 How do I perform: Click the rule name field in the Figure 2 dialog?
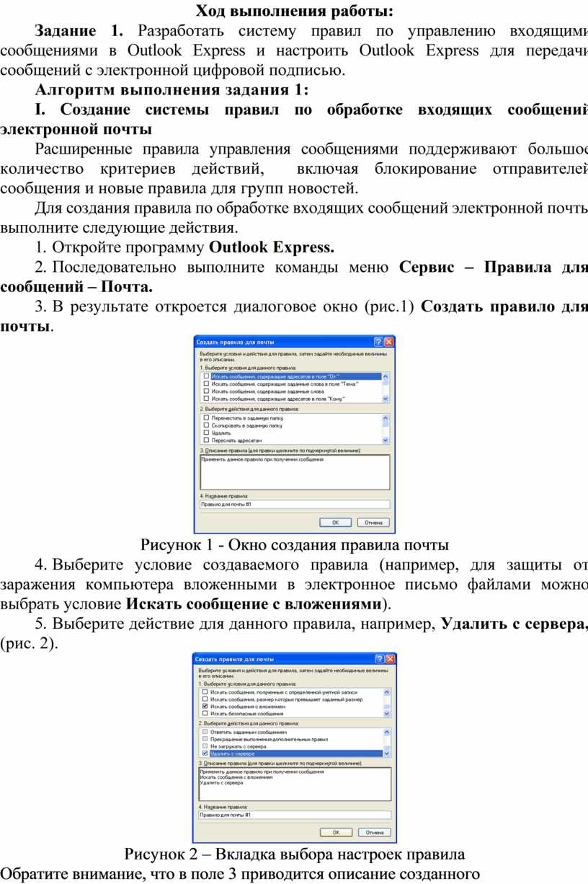tap(295, 815)
